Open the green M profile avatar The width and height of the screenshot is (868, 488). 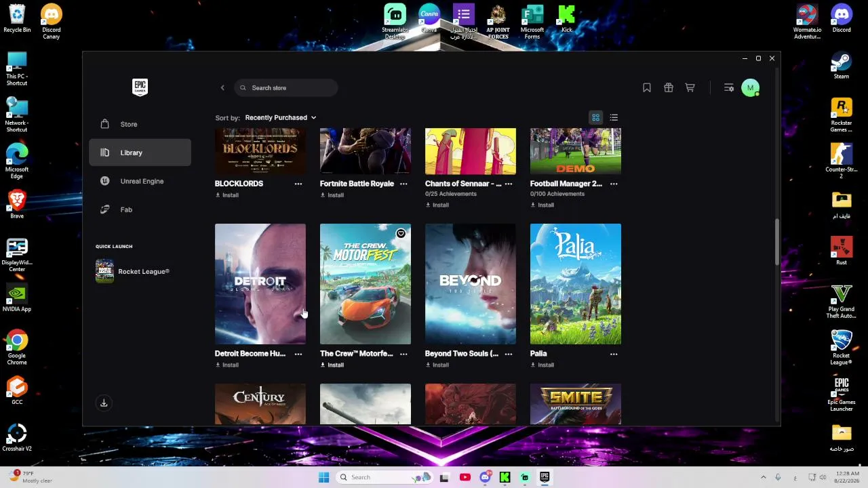click(x=750, y=87)
